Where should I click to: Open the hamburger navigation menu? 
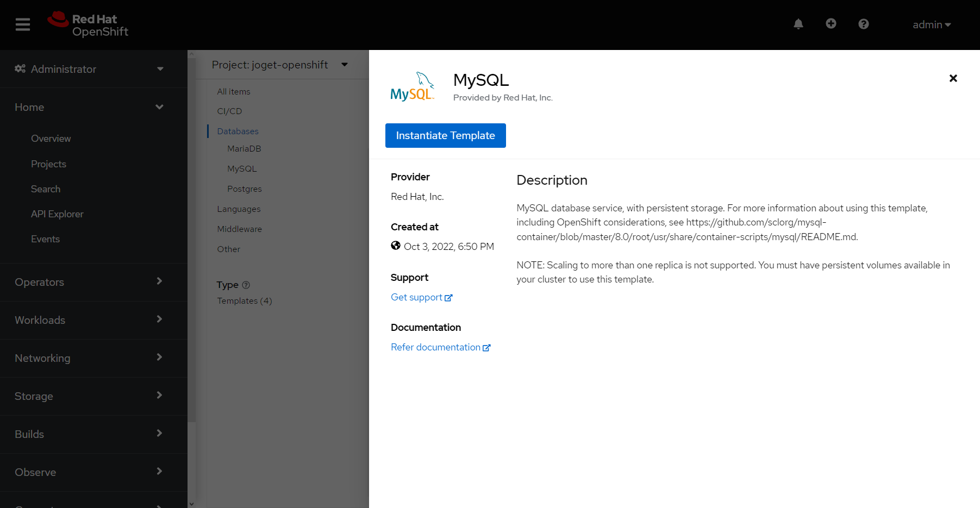tap(23, 24)
